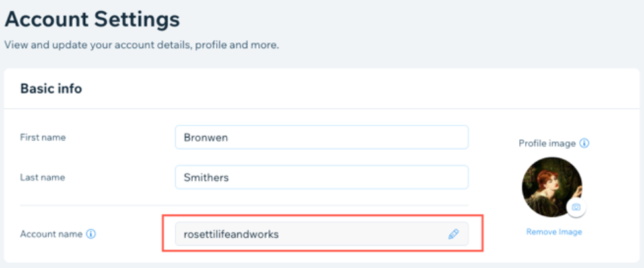Click the Remove Image link
This screenshot has height=268, width=644.
pyautogui.click(x=554, y=232)
